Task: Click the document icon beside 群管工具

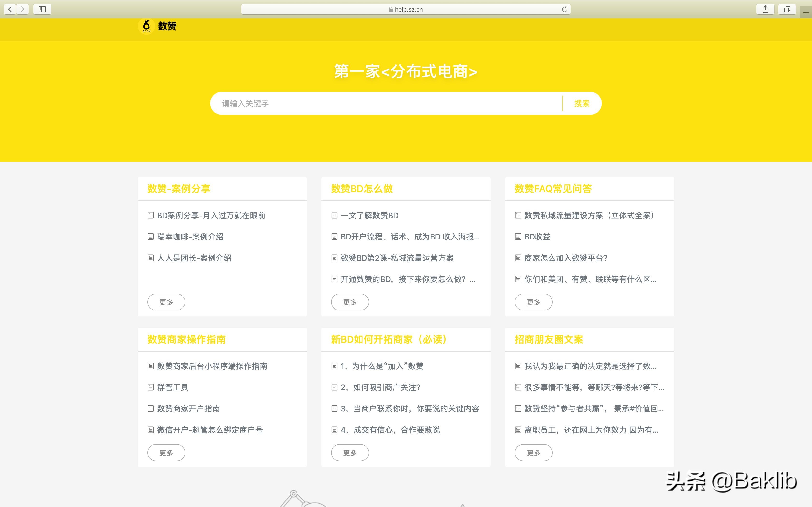Action: click(151, 387)
